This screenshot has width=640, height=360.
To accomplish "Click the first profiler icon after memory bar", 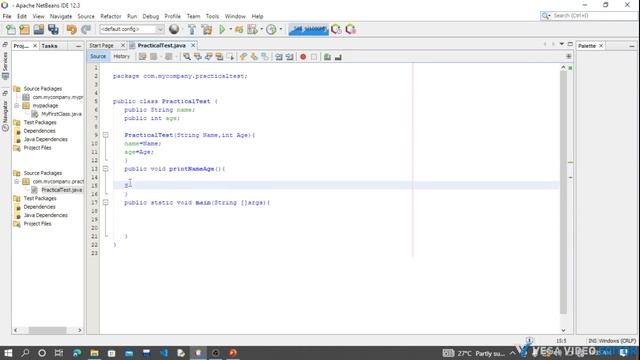I will 336,29.
